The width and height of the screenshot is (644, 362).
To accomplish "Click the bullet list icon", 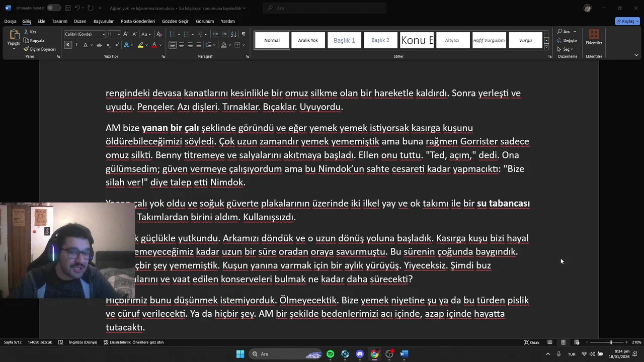I will click(172, 34).
